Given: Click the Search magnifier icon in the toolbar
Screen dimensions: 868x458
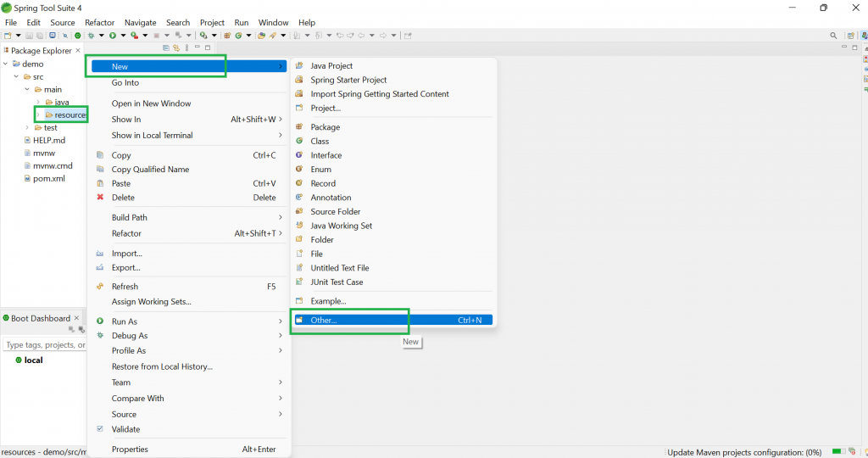Looking at the screenshot, I should tap(833, 36).
